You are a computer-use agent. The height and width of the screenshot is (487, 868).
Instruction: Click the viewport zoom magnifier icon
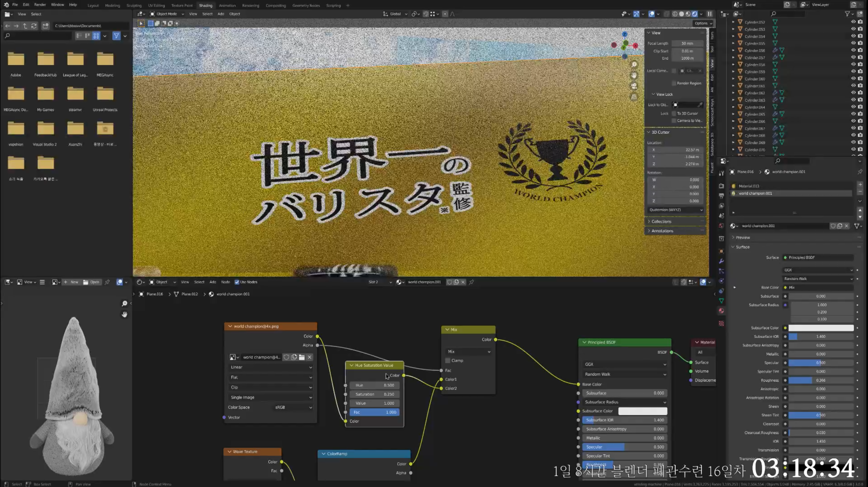point(634,64)
